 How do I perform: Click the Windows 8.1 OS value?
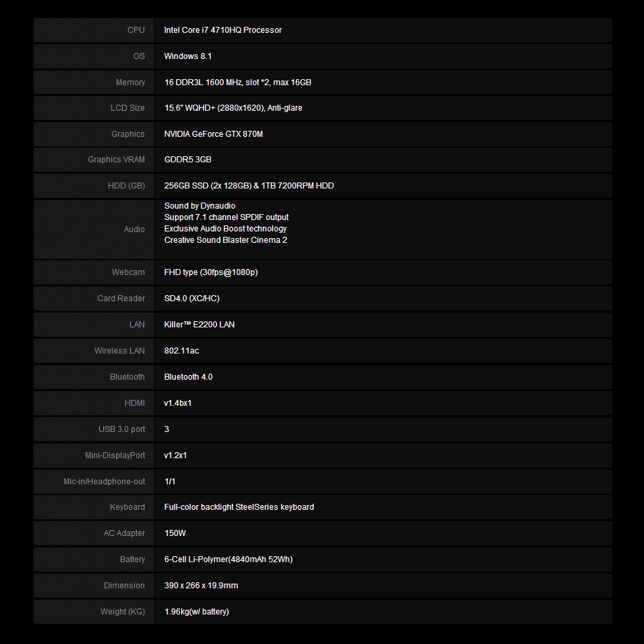(x=188, y=56)
